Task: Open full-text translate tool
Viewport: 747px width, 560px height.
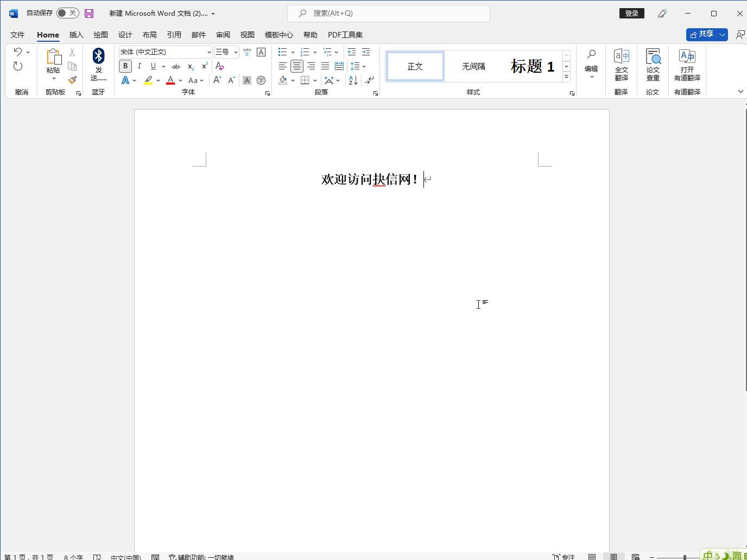Action: click(621, 64)
